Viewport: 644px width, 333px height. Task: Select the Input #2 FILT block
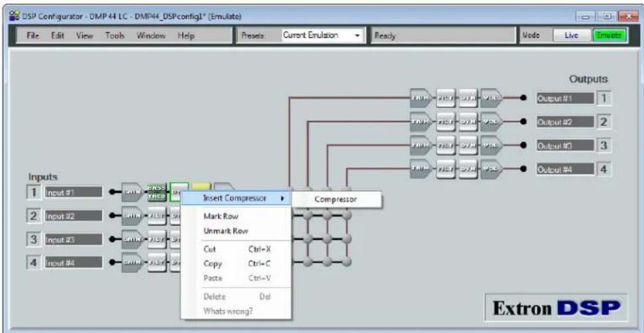tap(157, 215)
